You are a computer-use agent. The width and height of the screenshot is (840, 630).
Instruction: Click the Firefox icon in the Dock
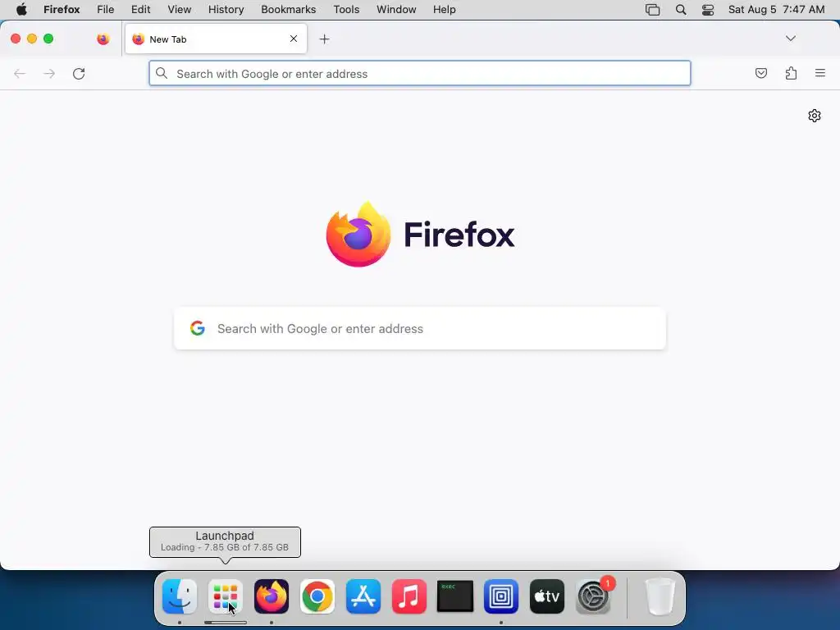[272, 596]
